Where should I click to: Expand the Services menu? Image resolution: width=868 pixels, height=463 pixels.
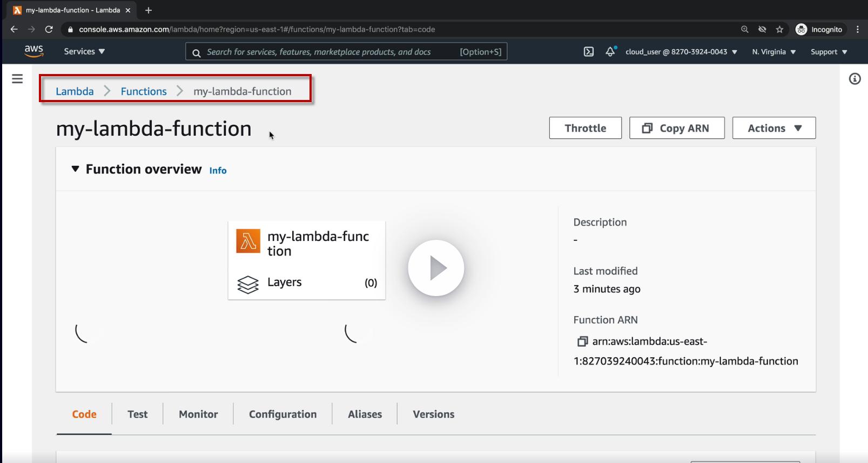point(84,51)
